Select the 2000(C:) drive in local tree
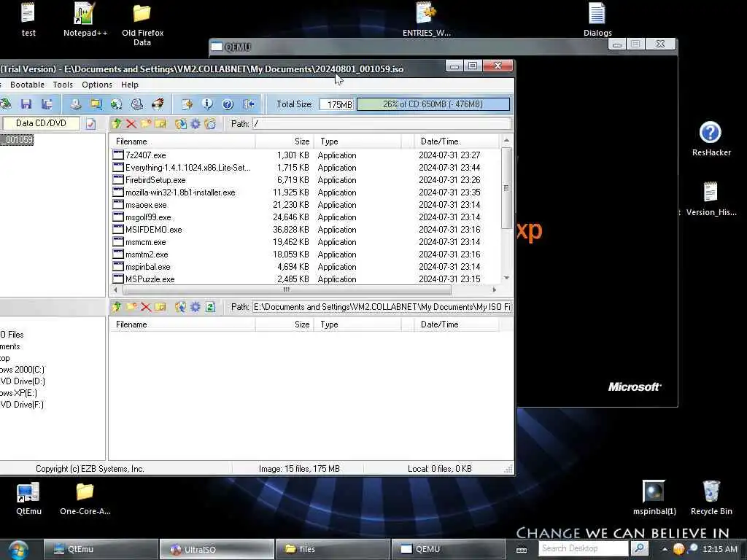This screenshot has height=560, width=747. pyautogui.click(x=22, y=370)
